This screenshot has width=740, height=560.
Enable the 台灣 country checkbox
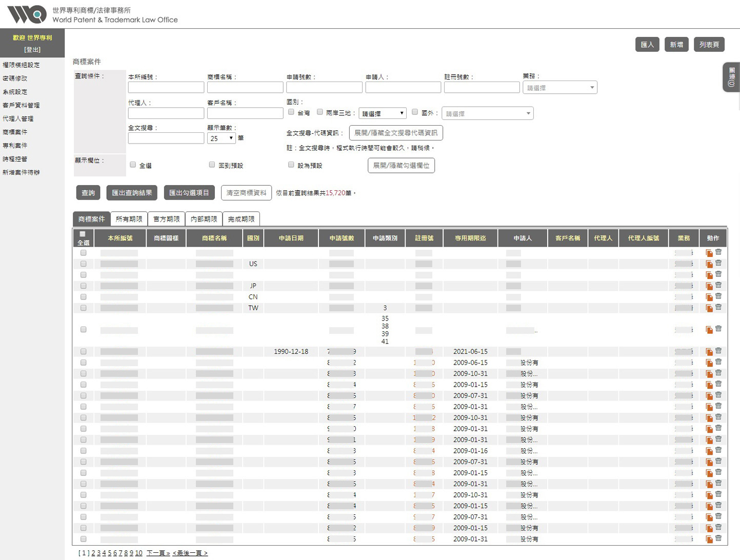point(291,112)
